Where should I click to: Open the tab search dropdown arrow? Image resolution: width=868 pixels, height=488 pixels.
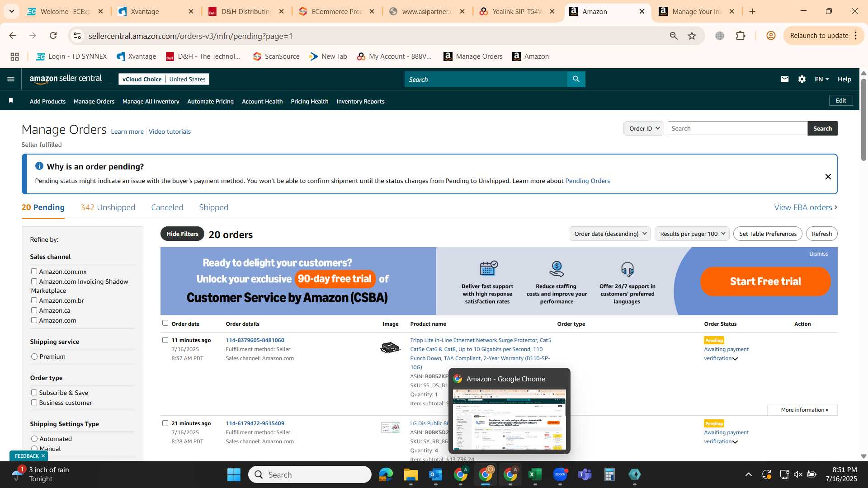(x=11, y=11)
